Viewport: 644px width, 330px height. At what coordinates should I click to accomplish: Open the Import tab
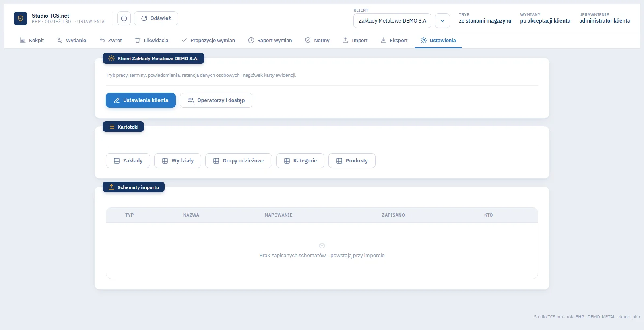click(355, 41)
